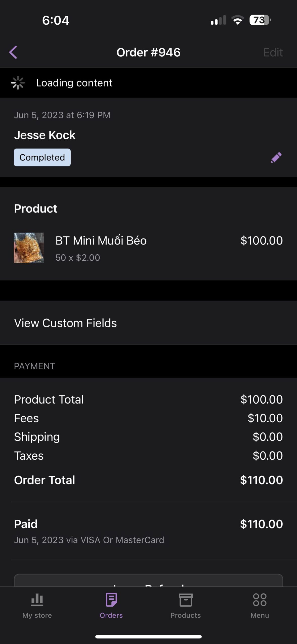Tap the purple back arrow icon

(x=13, y=52)
